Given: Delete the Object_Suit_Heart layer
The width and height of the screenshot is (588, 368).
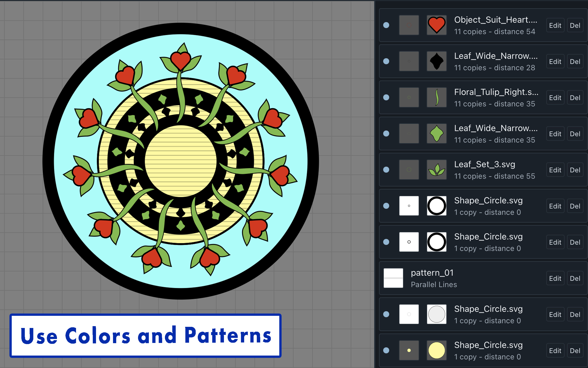Looking at the screenshot, I should coord(575,25).
